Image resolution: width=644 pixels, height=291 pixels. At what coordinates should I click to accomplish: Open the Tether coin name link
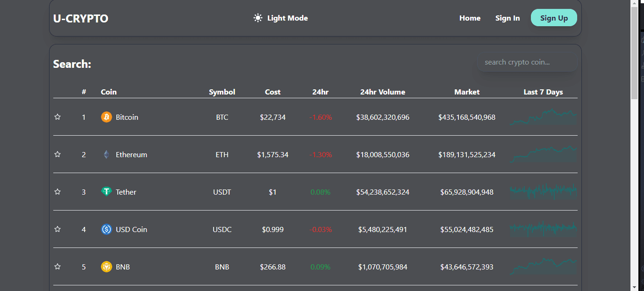(x=126, y=192)
